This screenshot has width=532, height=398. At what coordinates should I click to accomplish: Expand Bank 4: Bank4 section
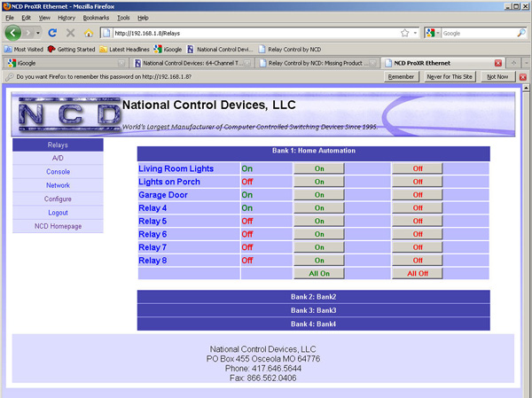click(314, 324)
